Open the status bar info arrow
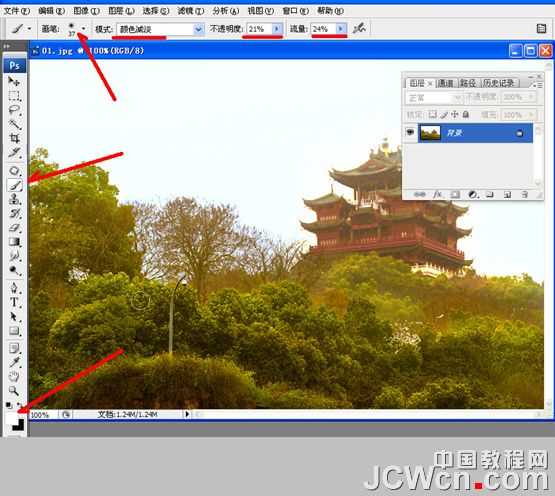The height and width of the screenshot is (496, 555). tap(187, 414)
